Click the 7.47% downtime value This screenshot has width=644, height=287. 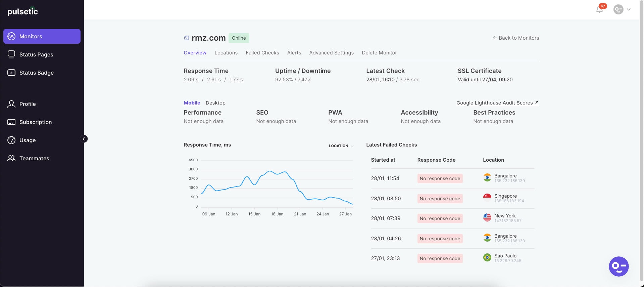[304, 80]
